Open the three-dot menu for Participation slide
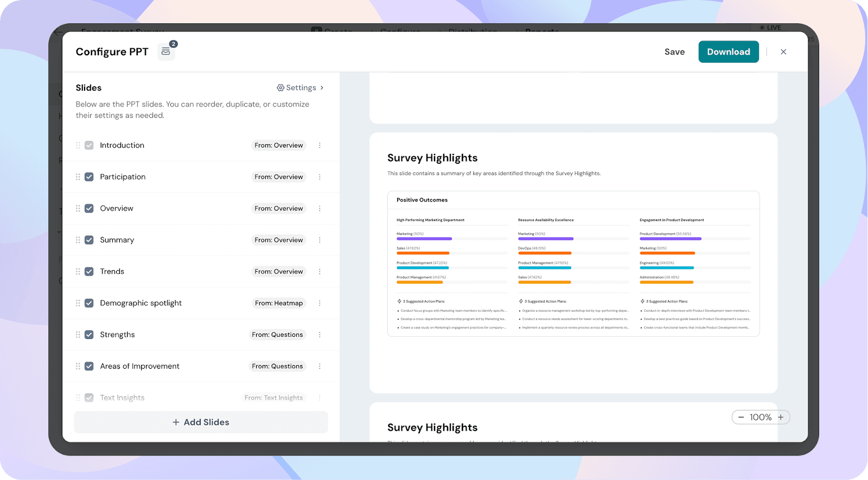 [x=320, y=177]
